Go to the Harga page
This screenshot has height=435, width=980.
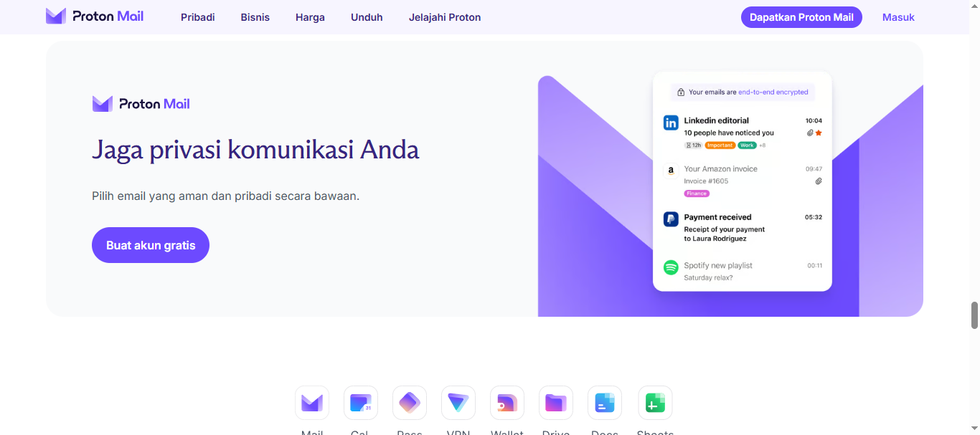(x=310, y=17)
